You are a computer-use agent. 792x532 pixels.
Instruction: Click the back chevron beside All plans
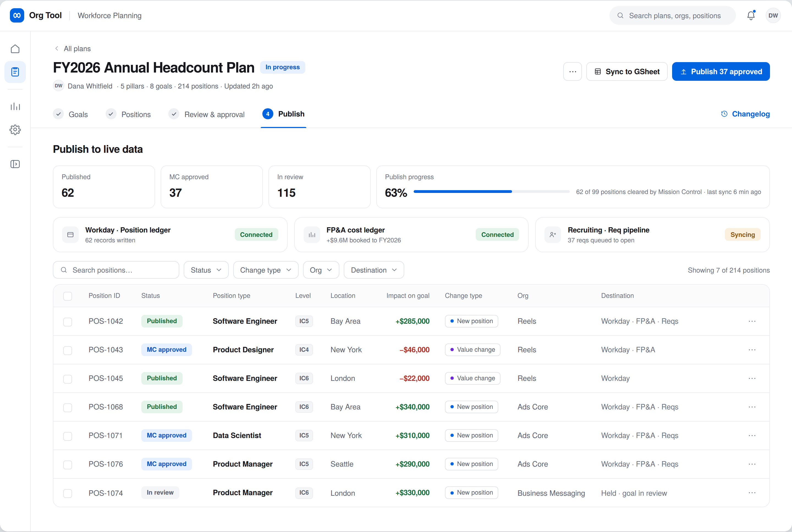click(57, 49)
